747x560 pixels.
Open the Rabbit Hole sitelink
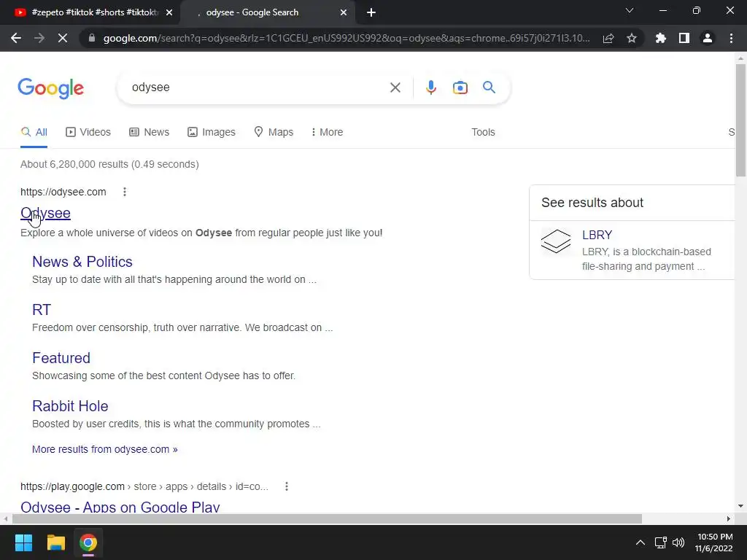click(x=70, y=406)
